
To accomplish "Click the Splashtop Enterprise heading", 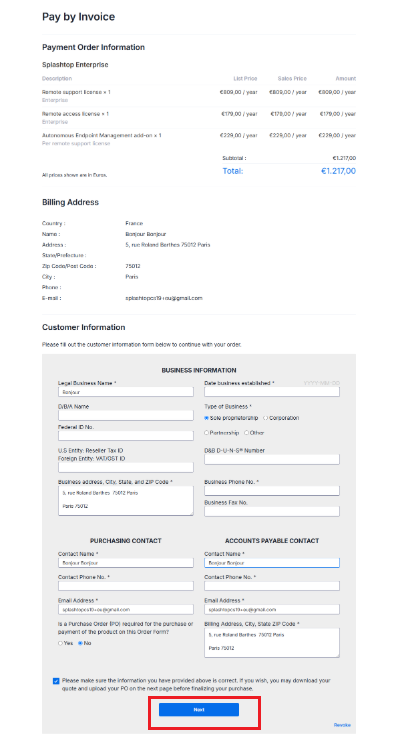I will tap(75, 65).
